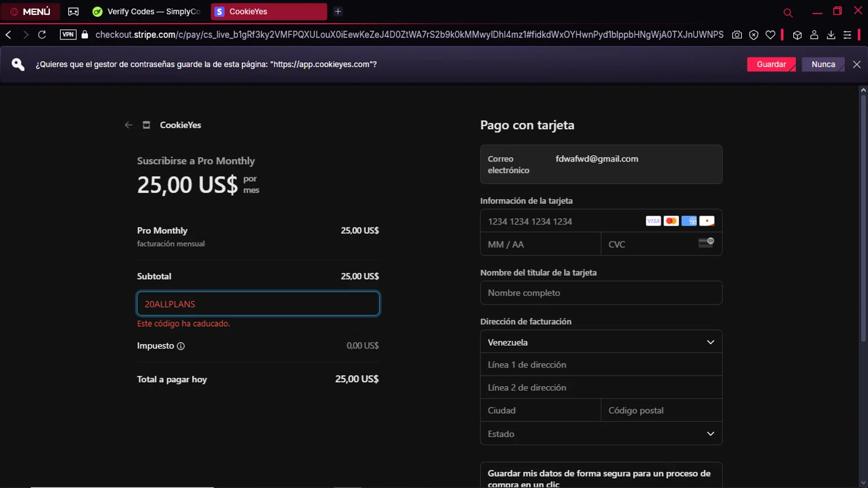Click the CookieYes merchant name link

click(x=181, y=125)
